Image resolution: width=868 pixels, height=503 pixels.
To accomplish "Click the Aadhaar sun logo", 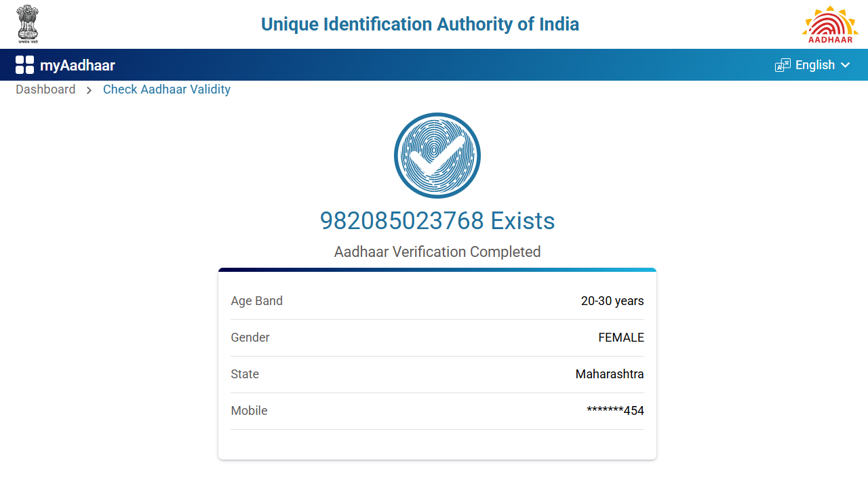I will tap(830, 24).
